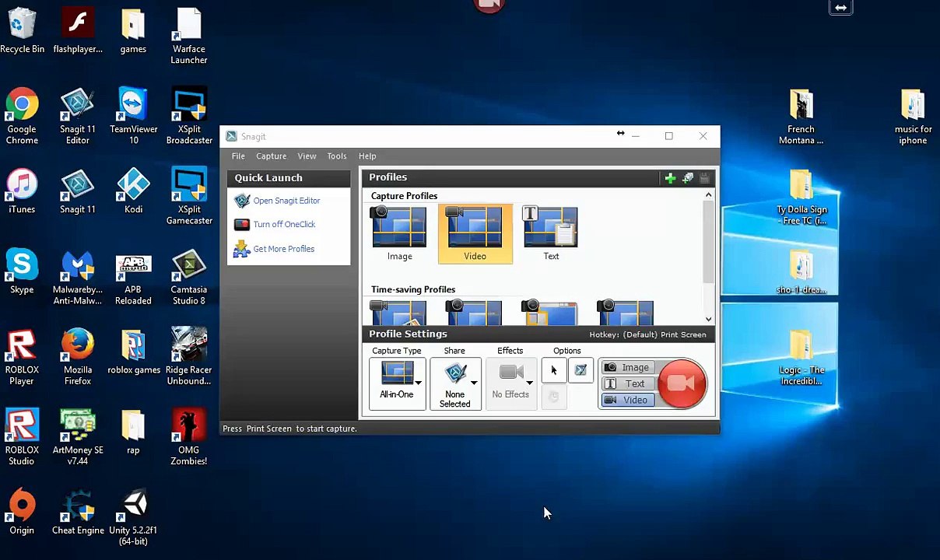Select the first time-saving profile with camcorder

click(x=399, y=313)
